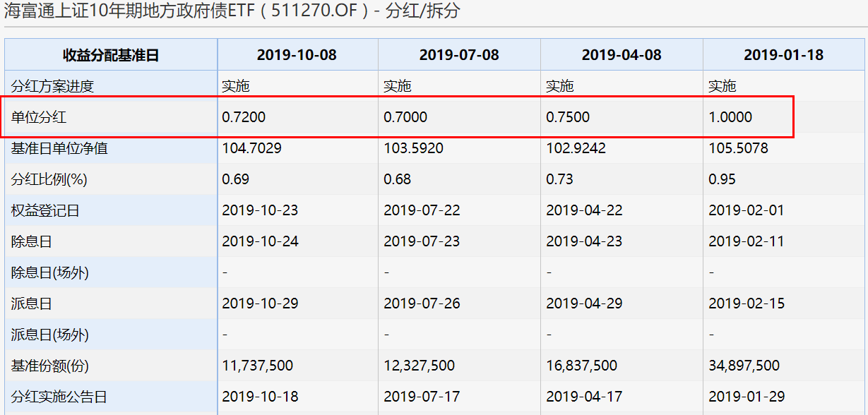The height and width of the screenshot is (415, 868).
Task: Click payout date 2019-07-26
Action: (x=422, y=303)
